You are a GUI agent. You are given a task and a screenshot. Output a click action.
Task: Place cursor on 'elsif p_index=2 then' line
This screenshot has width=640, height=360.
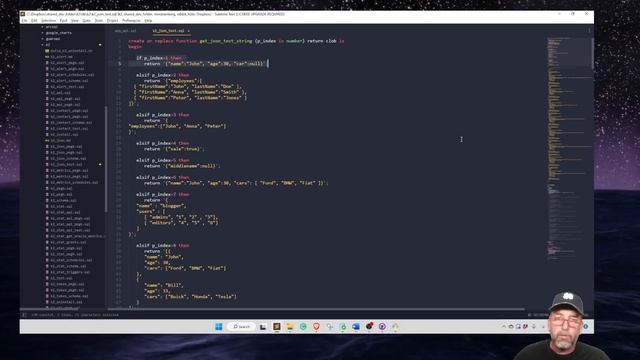coord(162,75)
